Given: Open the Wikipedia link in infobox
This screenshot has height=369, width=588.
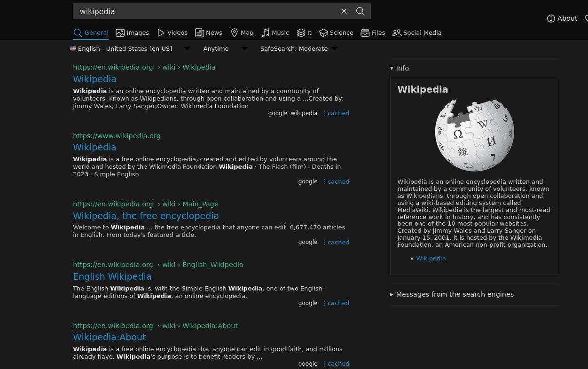Looking at the screenshot, I should (431, 259).
